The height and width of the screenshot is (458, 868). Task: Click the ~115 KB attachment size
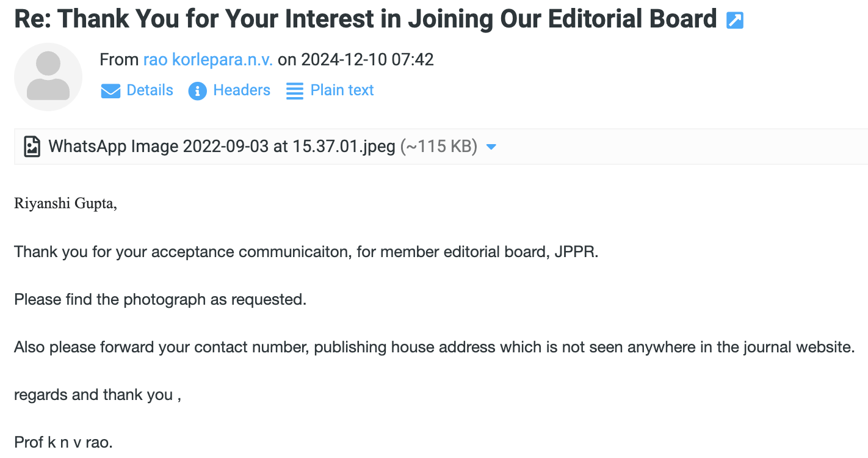point(438,147)
